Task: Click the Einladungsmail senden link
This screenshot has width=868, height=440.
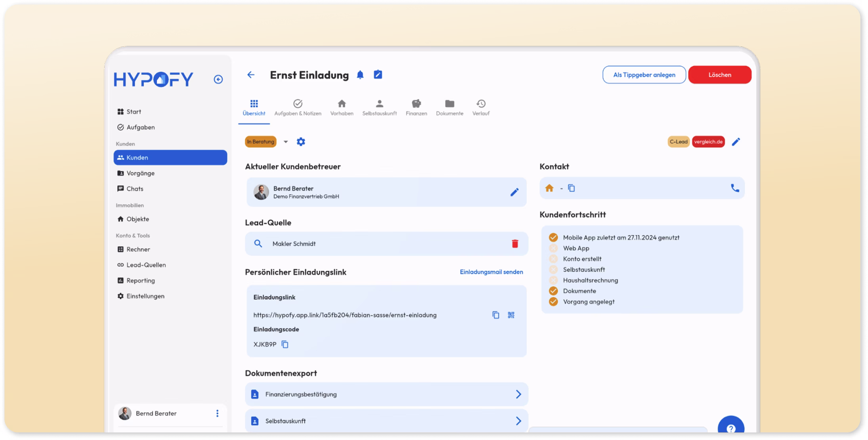Action: 491,272
